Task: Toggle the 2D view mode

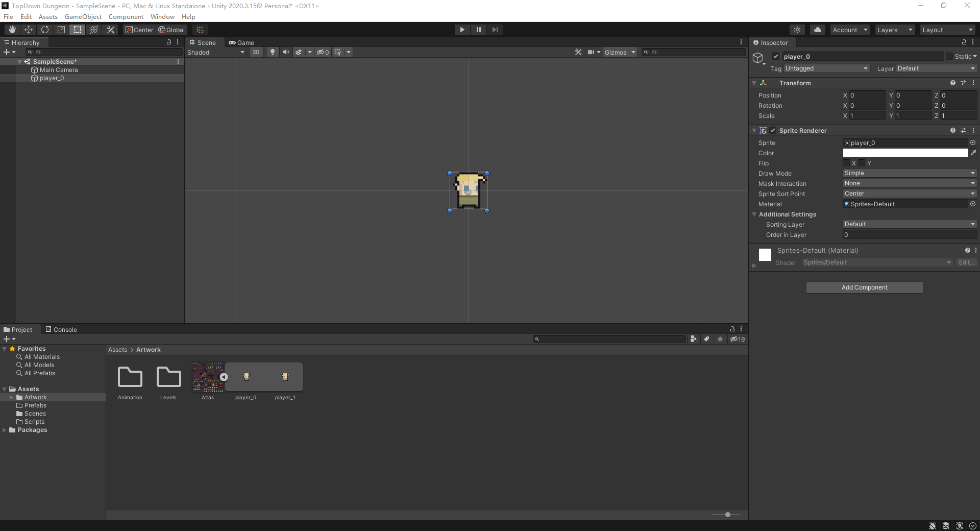Action: coord(256,52)
